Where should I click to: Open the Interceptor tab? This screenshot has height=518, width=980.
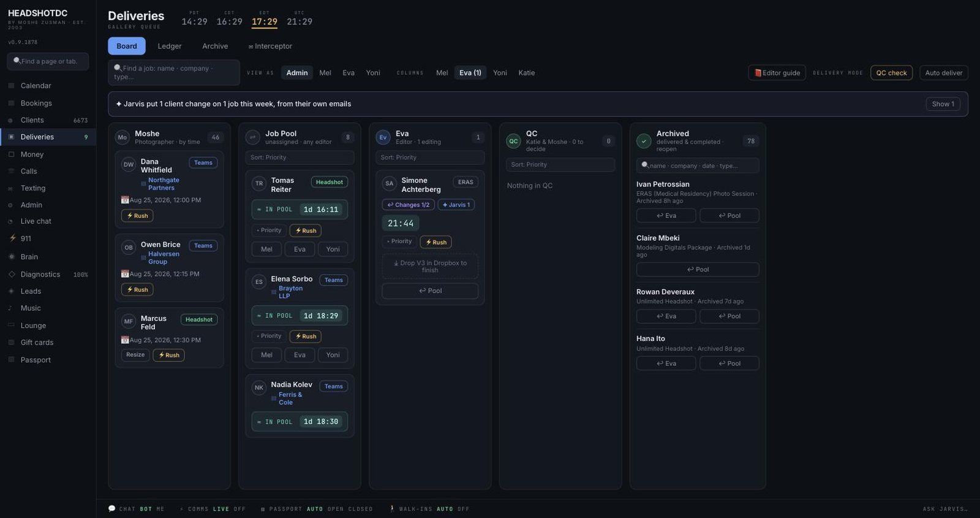[270, 46]
